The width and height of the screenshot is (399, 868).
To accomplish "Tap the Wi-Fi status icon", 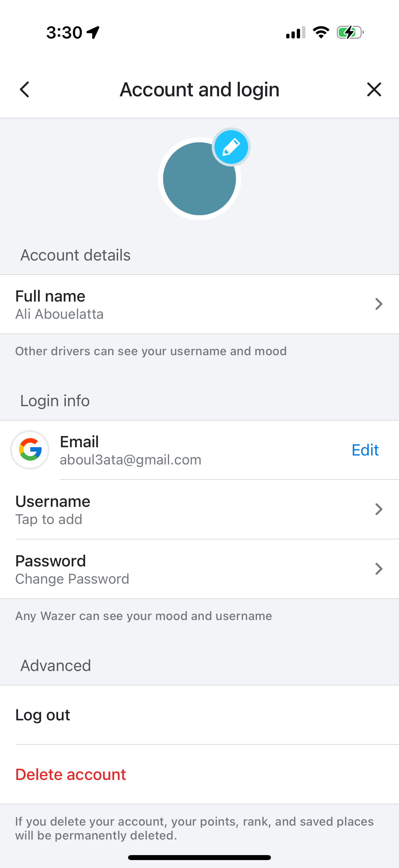I will pos(321,32).
